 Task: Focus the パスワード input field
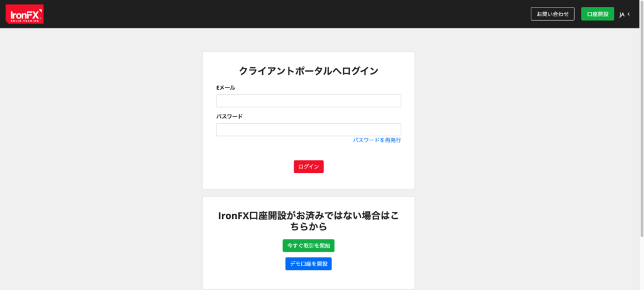pyautogui.click(x=308, y=130)
